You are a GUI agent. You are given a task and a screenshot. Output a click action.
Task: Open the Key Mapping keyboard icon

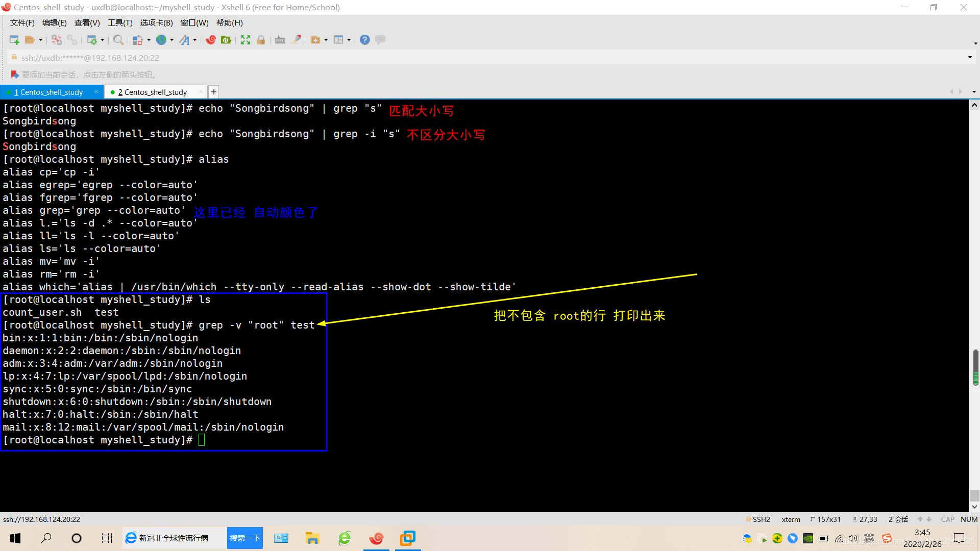[280, 40]
